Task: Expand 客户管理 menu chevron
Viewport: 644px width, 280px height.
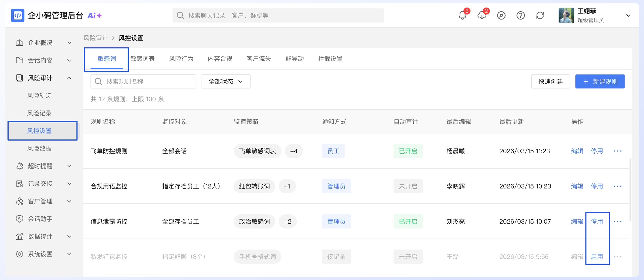Action: [x=69, y=201]
